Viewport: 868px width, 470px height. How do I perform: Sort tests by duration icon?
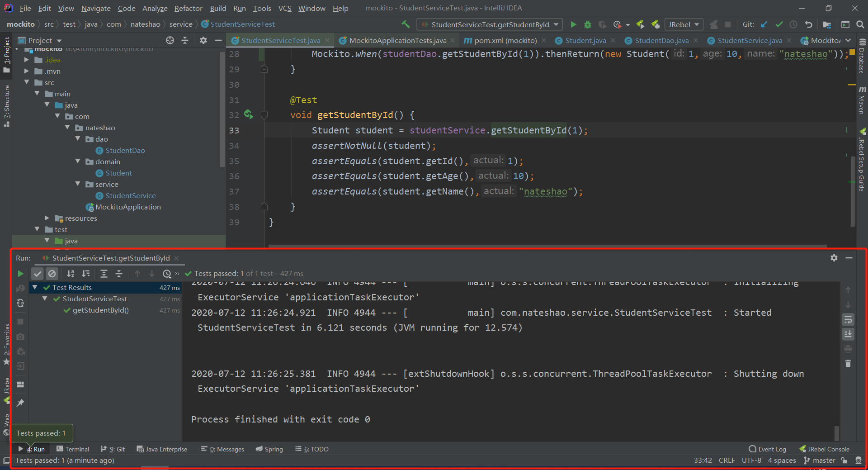pos(86,274)
